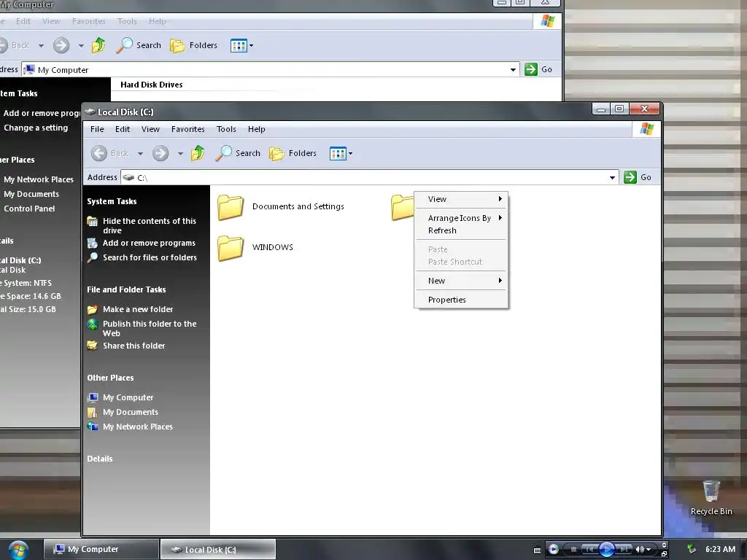This screenshot has height=560, width=747.
Task: Click Search in My Computer window toolbar
Action: click(139, 46)
